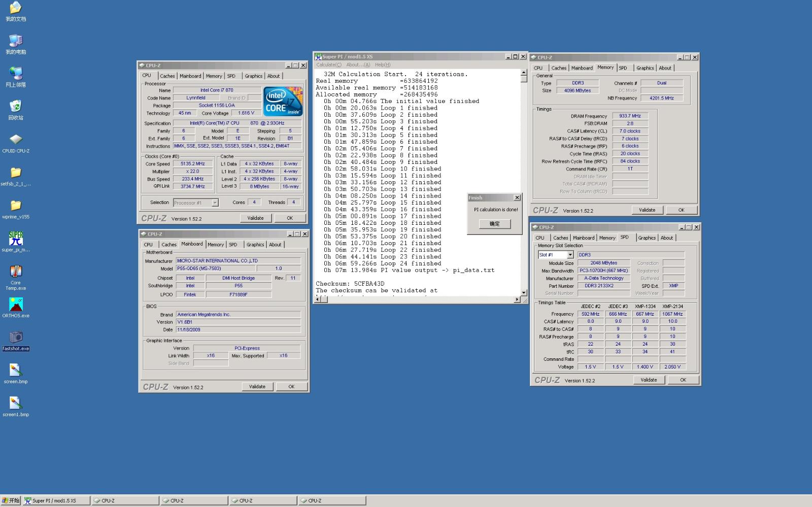This screenshot has width=812, height=507.
Task: Click Validate in the CPU tab window
Action: coord(255,218)
